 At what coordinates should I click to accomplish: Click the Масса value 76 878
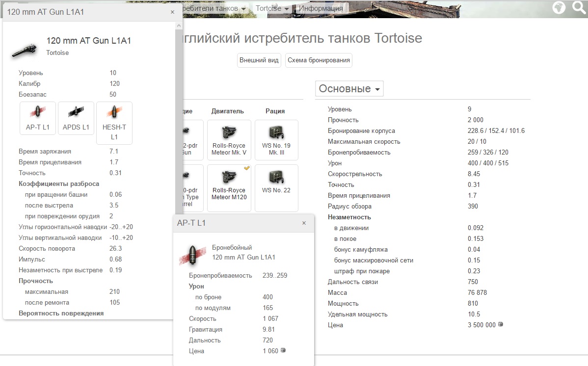coord(477,292)
